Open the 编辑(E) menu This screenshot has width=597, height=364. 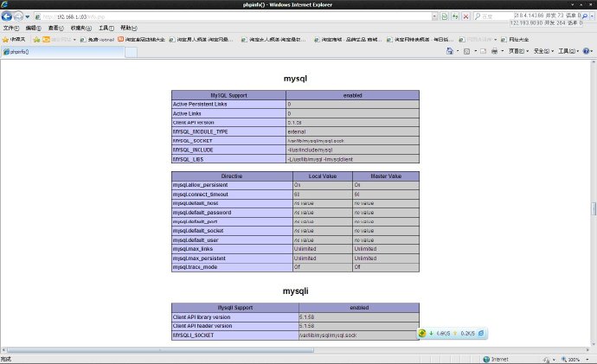pos(33,29)
